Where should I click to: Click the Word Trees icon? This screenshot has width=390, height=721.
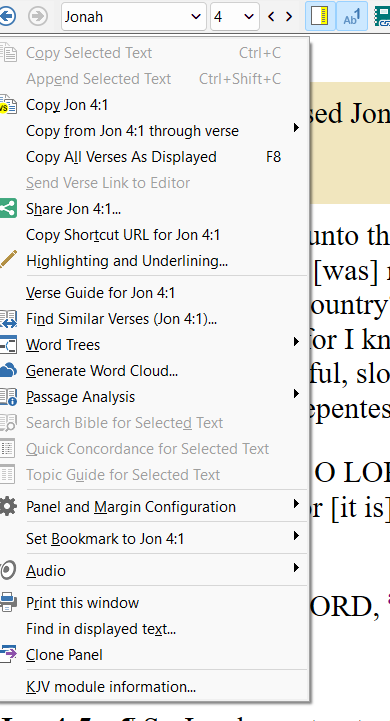(8, 344)
